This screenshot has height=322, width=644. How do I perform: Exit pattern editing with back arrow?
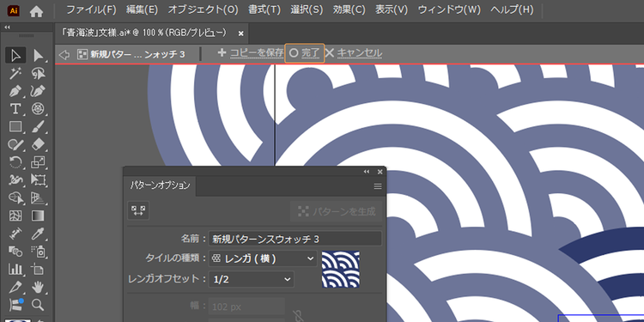click(x=64, y=55)
